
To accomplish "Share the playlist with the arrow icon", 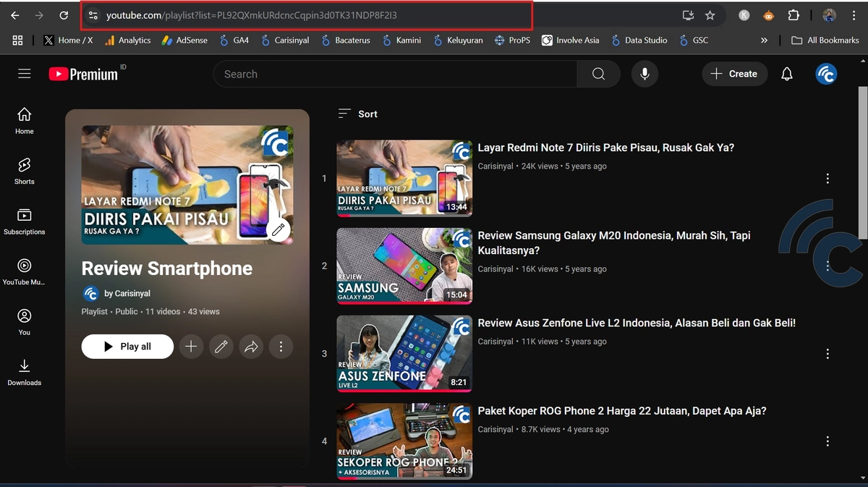I will point(251,347).
